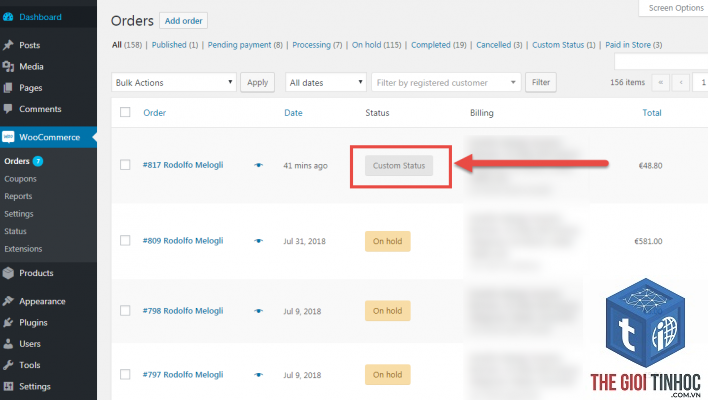Click the Media library icon
Screen dimensions: 708x400
click(8, 67)
